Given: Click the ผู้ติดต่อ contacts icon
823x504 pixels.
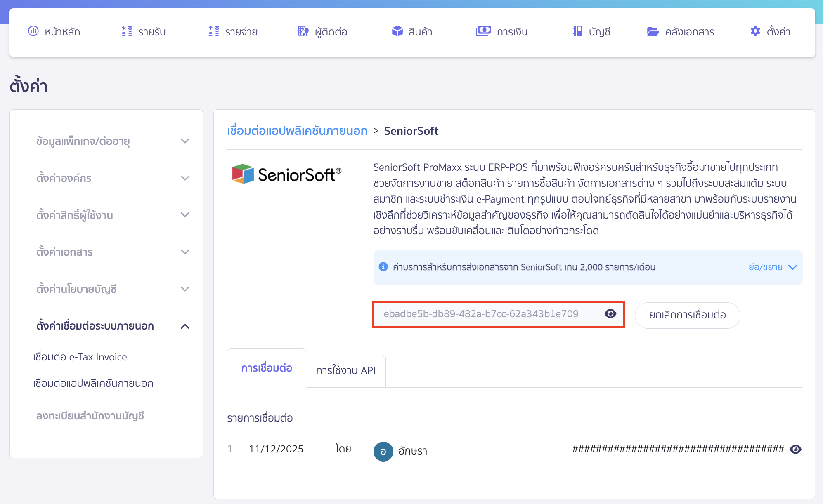Looking at the screenshot, I should pyautogui.click(x=303, y=31).
